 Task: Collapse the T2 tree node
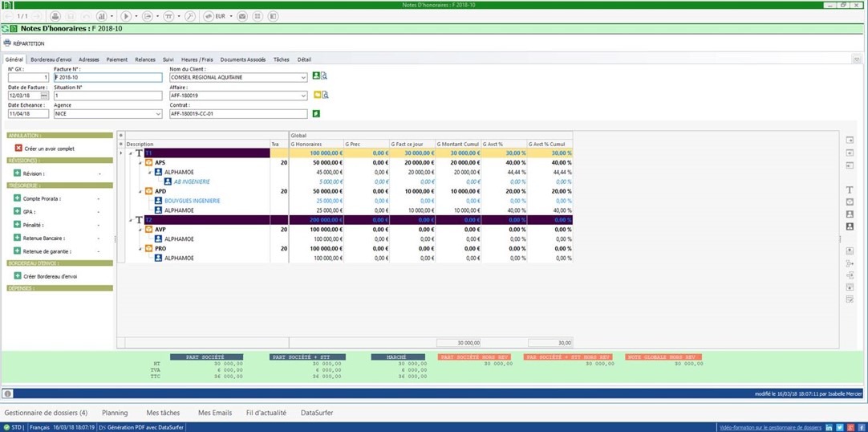pyautogui.click(x=132, y=220)
